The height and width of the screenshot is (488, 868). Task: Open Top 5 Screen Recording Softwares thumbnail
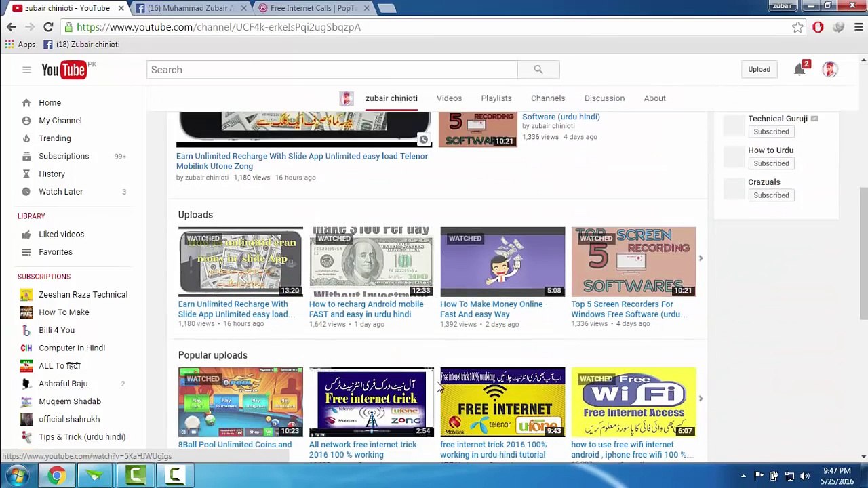633,262
